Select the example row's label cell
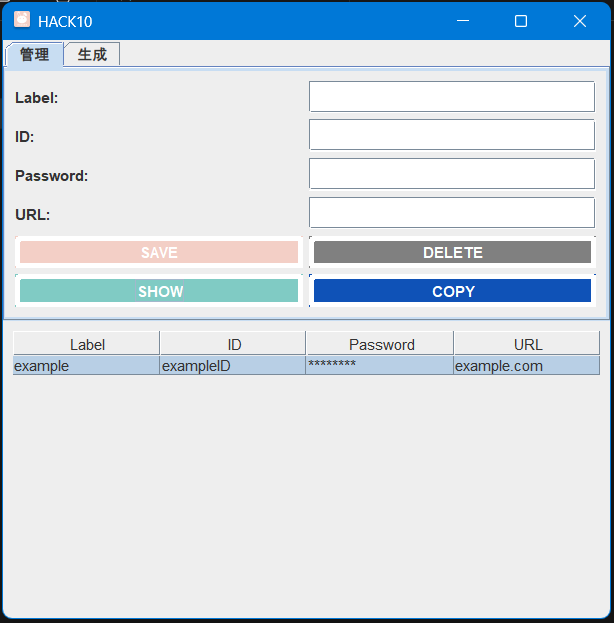Viewport: 614px width, 623px height. (x=86, y=366)
